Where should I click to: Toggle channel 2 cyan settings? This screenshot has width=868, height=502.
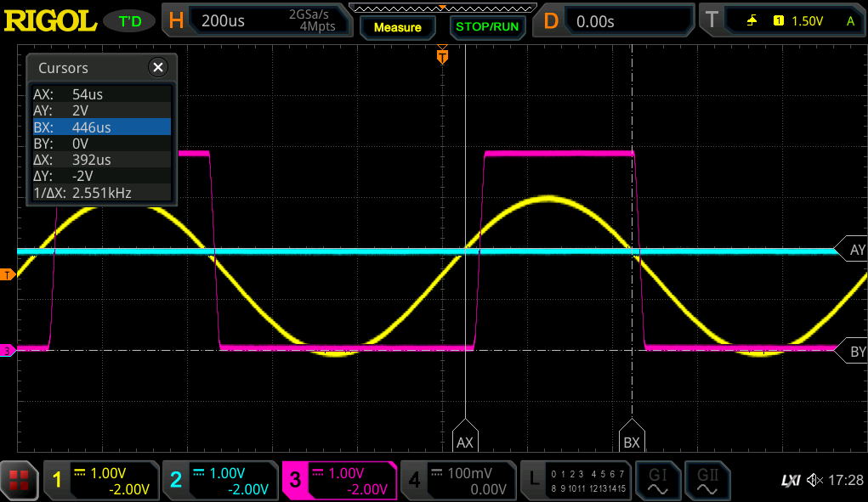click(220, 480)
